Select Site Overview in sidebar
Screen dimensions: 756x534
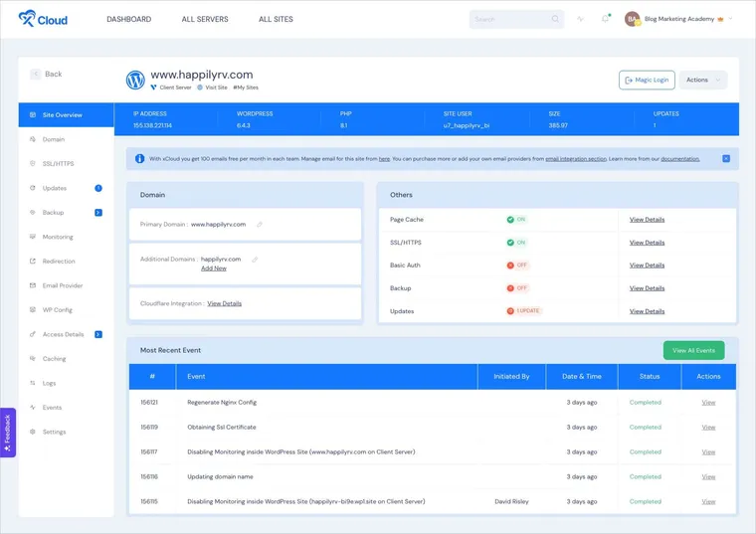(x=66, y=114)
